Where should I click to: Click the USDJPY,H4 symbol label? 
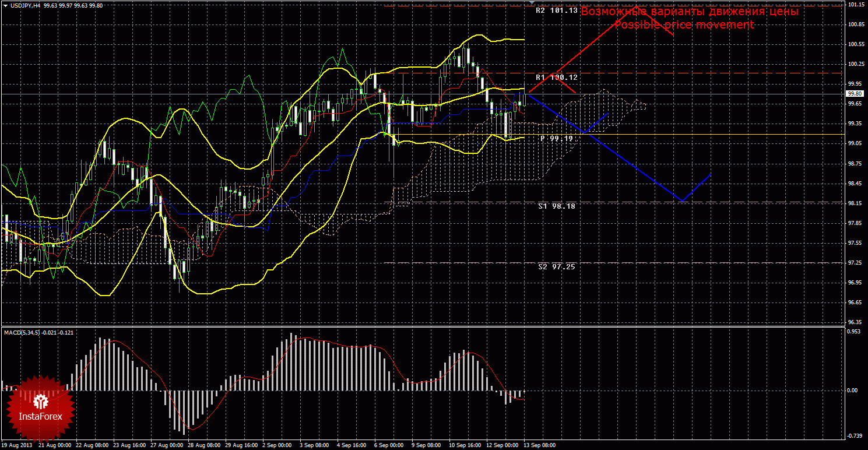pyautogui.click(x=25, y=5)
